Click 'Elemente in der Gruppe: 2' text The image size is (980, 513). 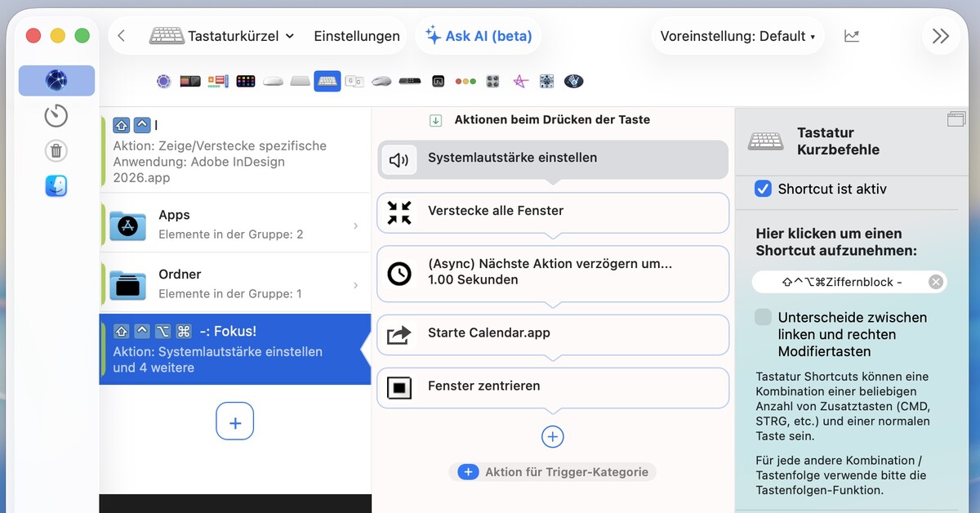(x=230, y=234)
